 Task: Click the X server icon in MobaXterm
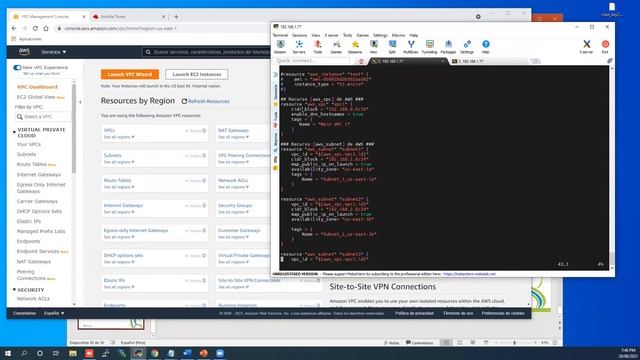click(x=587, y=47)
